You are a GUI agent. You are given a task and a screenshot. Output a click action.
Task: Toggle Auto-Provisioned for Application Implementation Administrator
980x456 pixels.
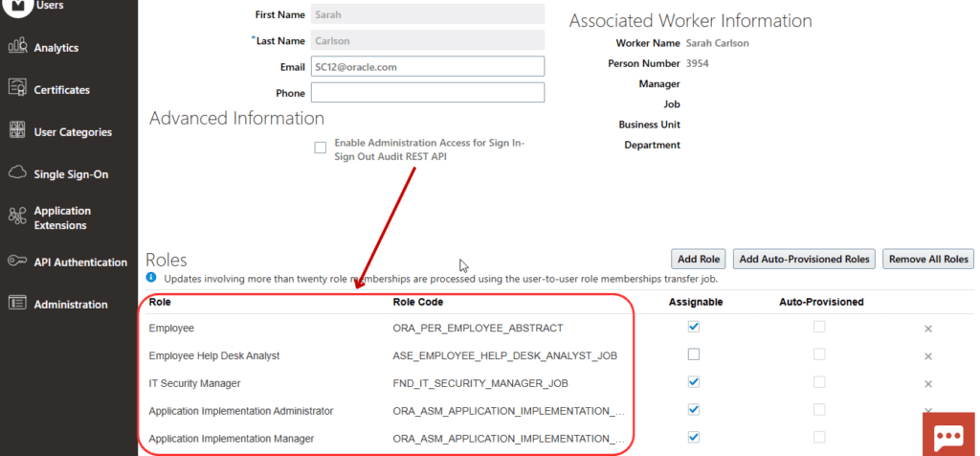819,409
